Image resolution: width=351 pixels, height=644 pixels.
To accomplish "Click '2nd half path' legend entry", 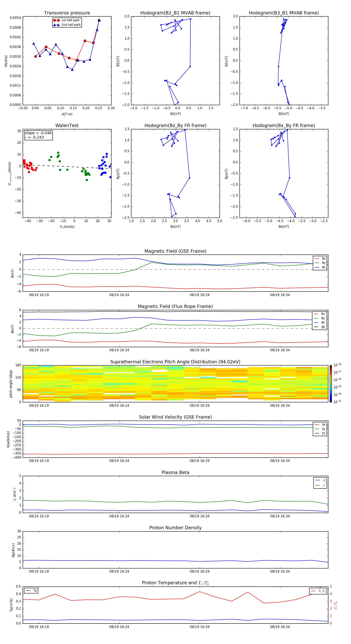I will click(67, 25).
